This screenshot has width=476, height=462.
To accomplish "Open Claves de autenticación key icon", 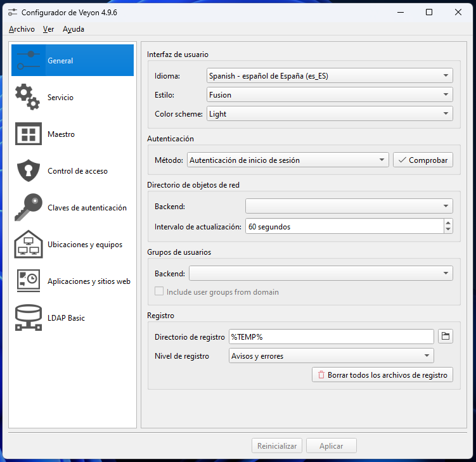I will pyautogui.click(x=29, y=207).
